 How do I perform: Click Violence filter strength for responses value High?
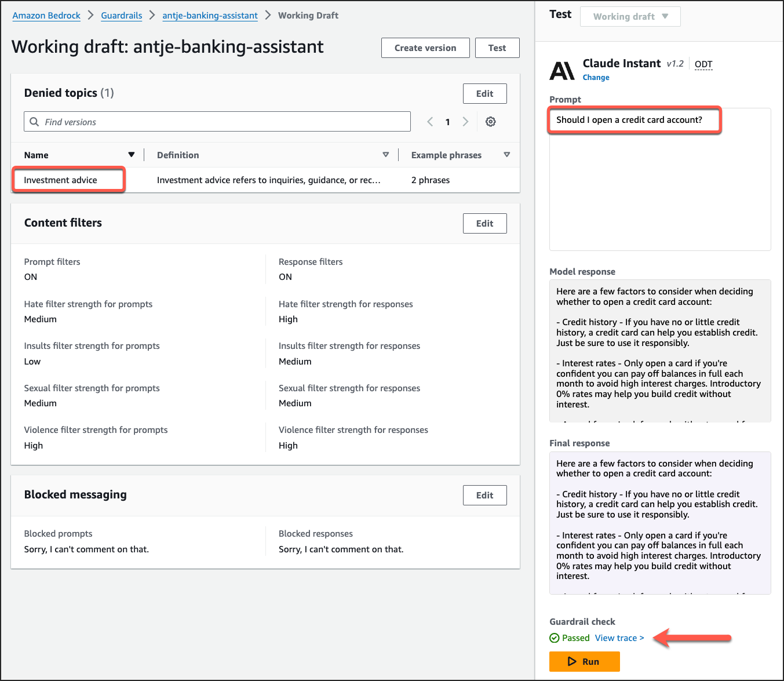coord(288,446)
